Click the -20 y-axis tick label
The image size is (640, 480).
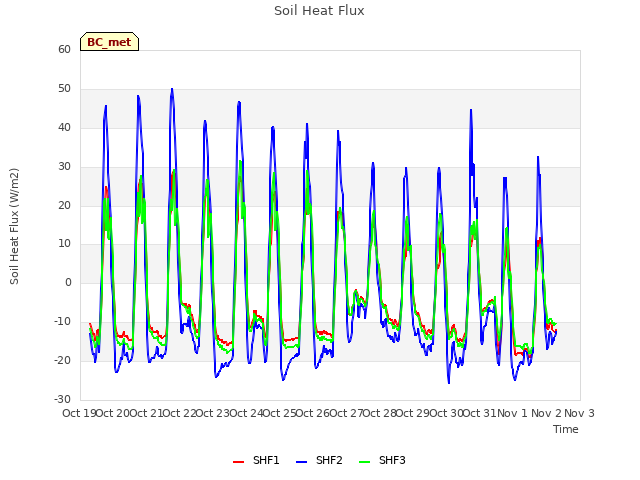coord(62,360)
